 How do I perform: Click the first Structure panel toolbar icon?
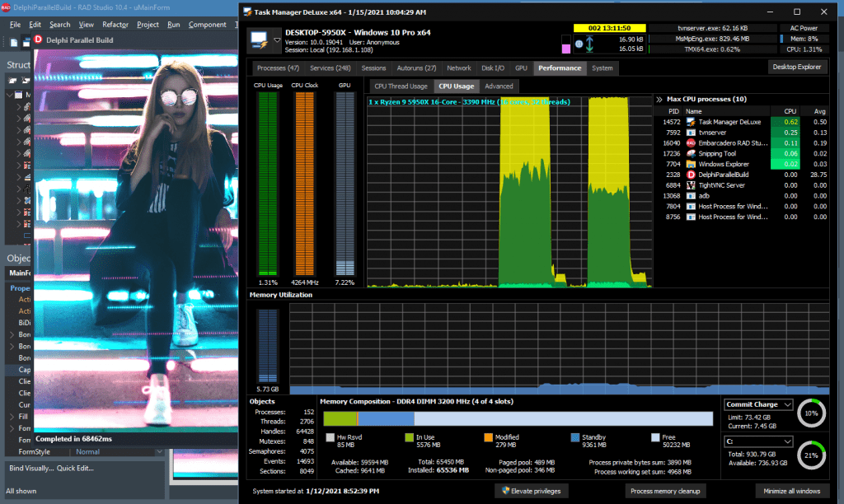tap(12, 80)
